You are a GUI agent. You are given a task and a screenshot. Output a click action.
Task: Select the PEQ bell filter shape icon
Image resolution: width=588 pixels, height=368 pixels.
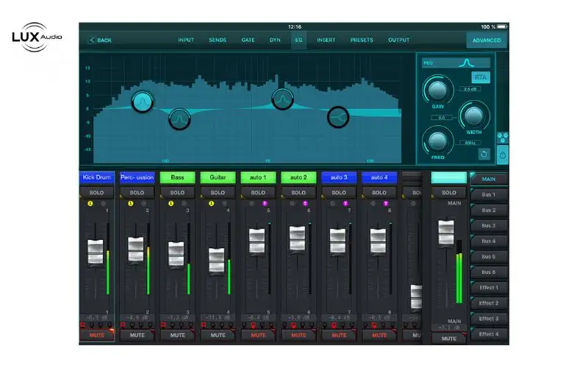click(464, 63)
